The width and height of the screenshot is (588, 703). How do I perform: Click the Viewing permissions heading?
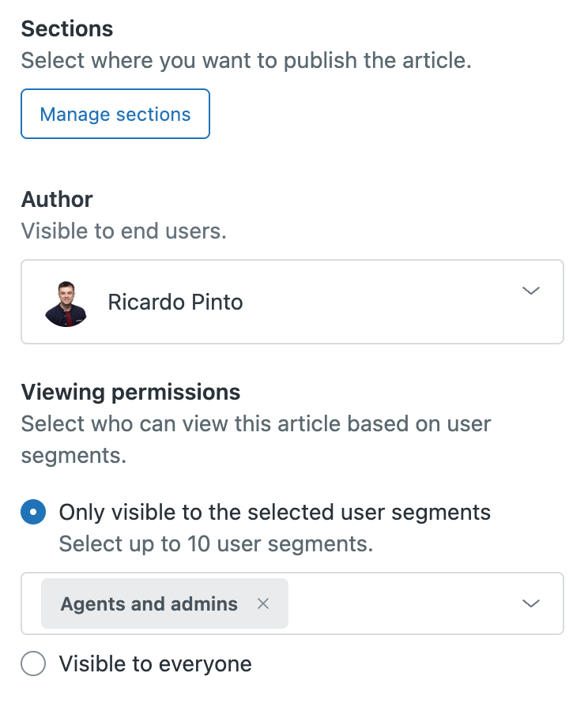130,392
